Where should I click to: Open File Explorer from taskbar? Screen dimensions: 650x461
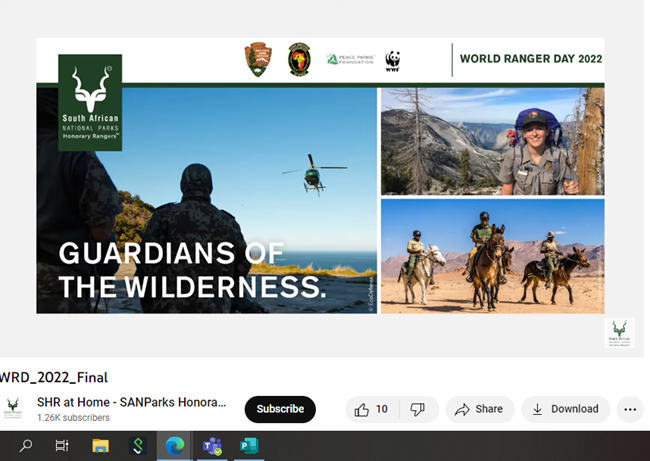click(100, 446)
